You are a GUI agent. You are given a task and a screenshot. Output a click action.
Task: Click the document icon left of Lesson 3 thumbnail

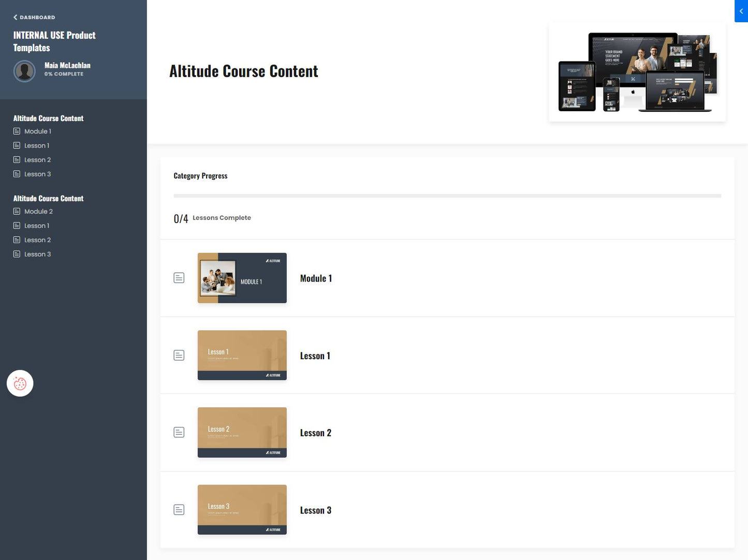coord(179,510)
